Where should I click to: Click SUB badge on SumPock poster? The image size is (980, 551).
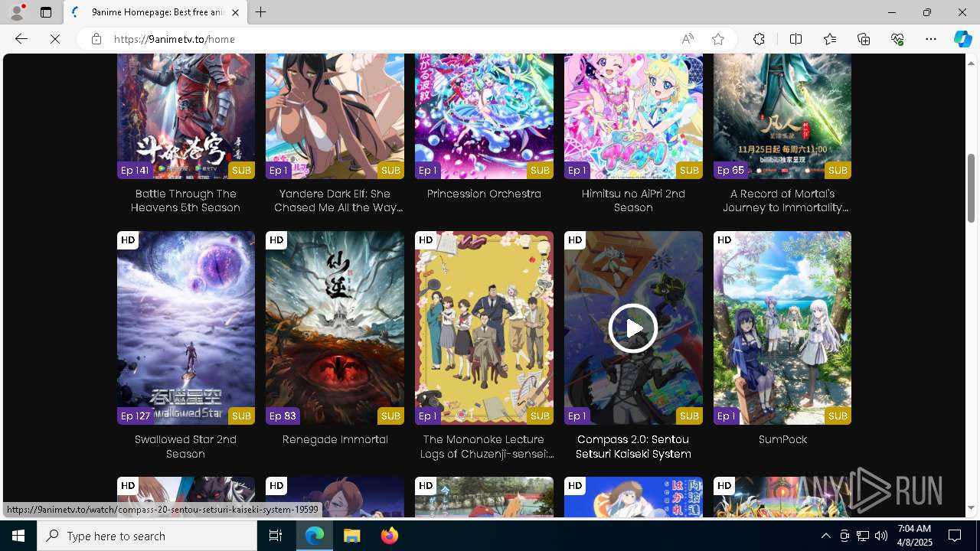pyautogui.click(x=838, y=416)
